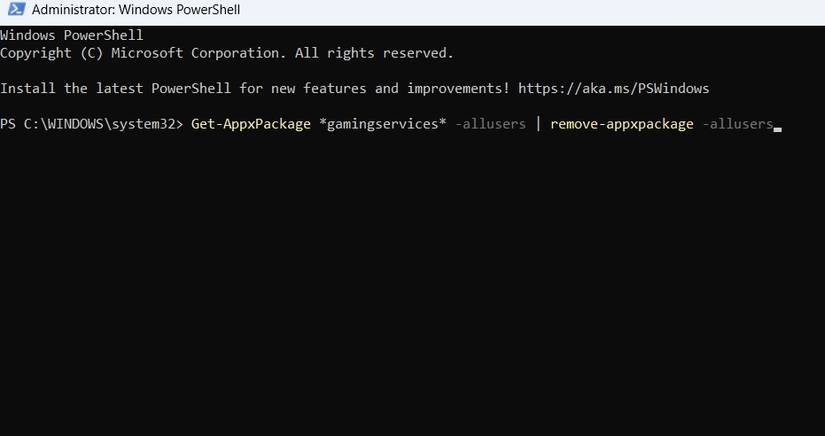
Task: Place cursor at the blinking text caret
Action: coord(778,126)
